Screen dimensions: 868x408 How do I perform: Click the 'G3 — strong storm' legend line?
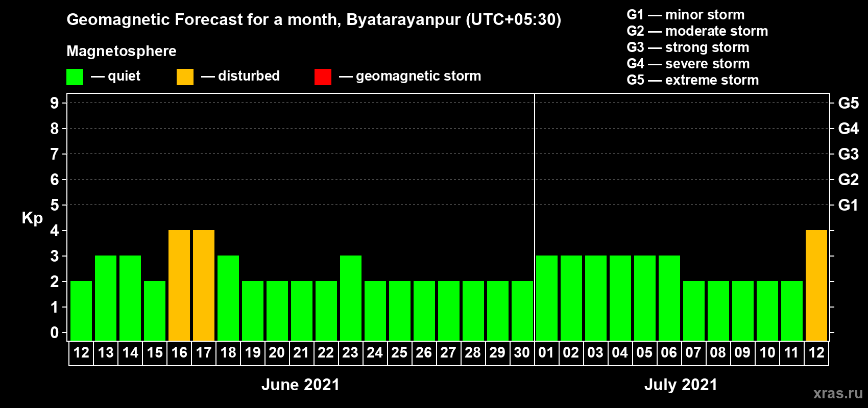[688, 47]
